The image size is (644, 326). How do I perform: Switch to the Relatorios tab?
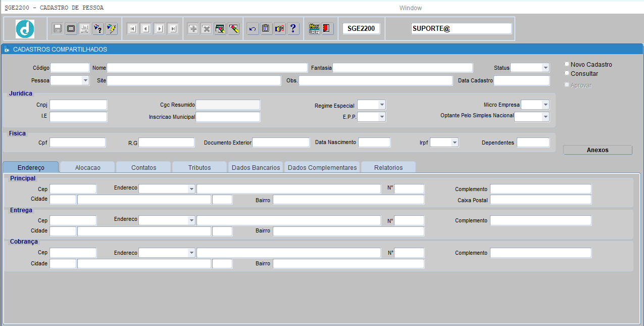pyautogui.click(x=388, y=167)
